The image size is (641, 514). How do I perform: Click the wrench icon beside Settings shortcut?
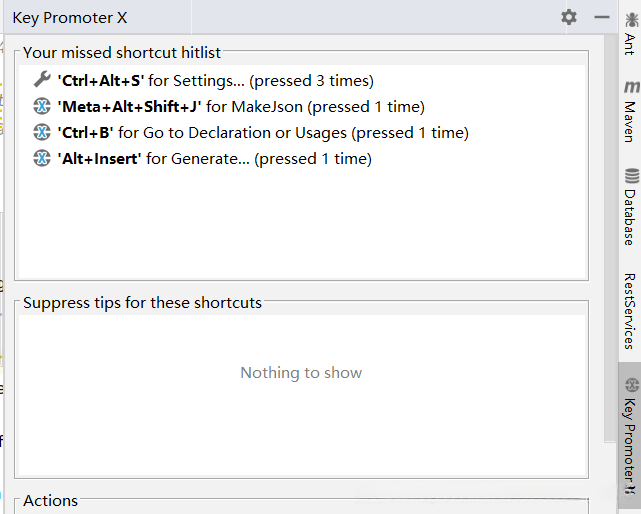pos(41,80)
